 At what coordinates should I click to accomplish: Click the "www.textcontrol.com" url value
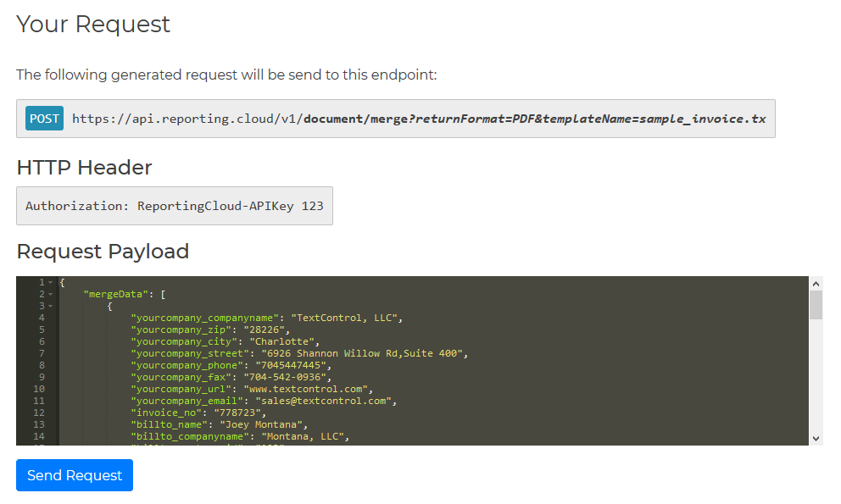click(306, 389)
